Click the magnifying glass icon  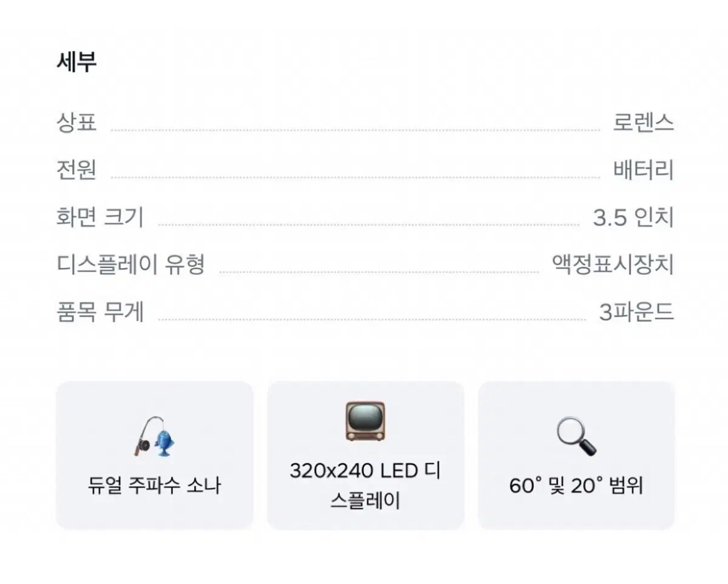pos(577,437)
